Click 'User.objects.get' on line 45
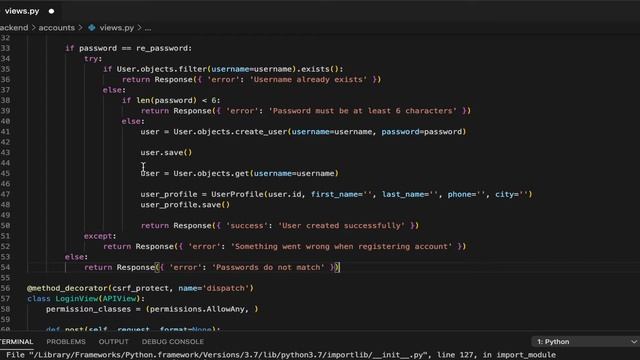640x360 pixels. click(x=211, y=173)
